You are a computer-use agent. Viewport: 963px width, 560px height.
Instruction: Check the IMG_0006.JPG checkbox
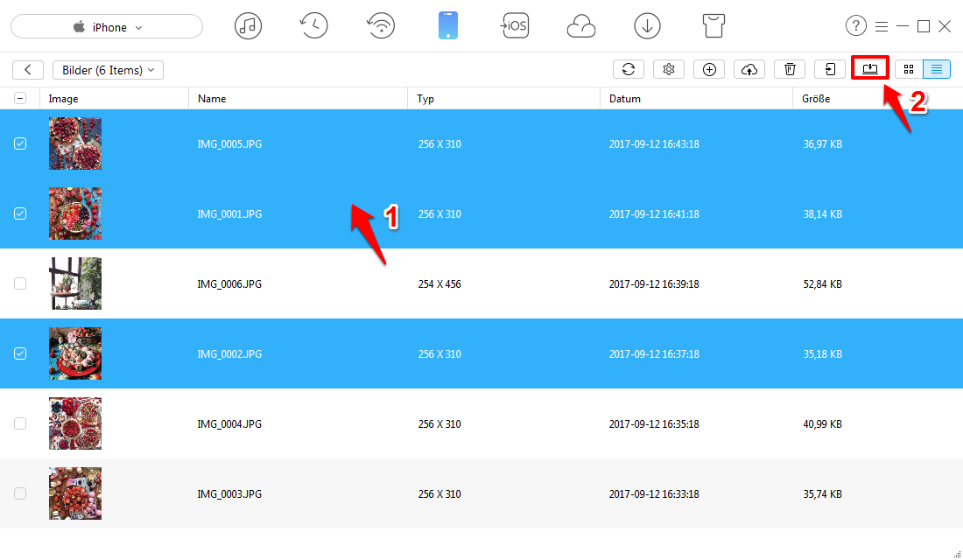point(20,283)
